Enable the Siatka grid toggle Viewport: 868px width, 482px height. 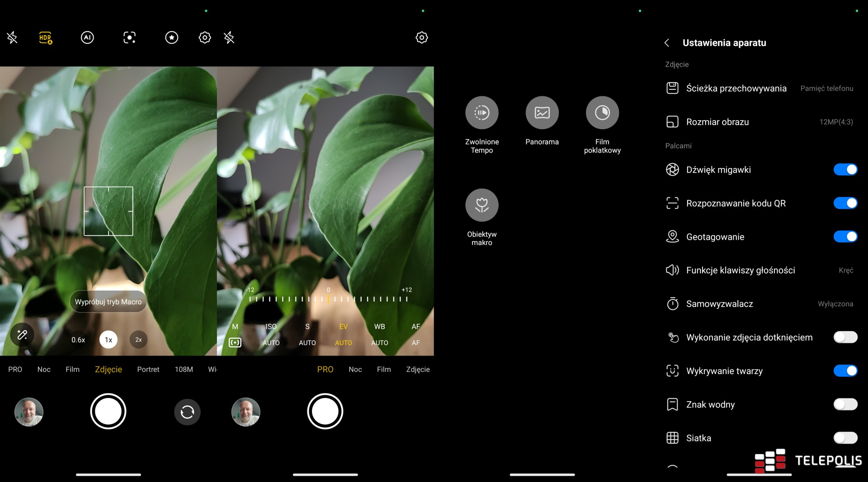844,438
